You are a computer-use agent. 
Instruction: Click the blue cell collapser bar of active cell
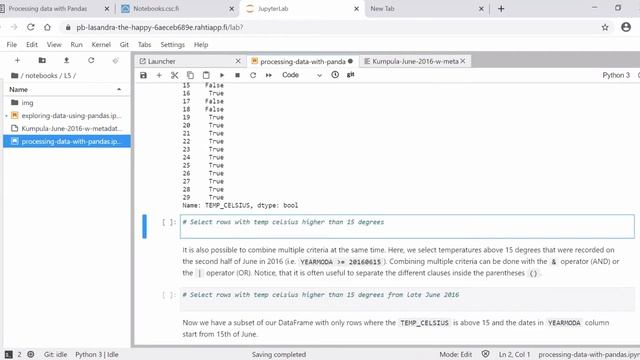(x=144, y=226)
